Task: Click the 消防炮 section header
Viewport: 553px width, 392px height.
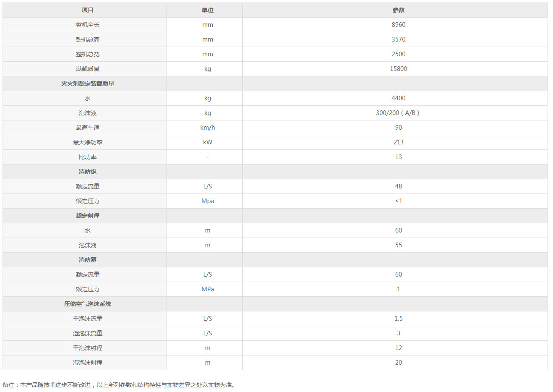Action: pyautogui.click(x=88, y=172)
